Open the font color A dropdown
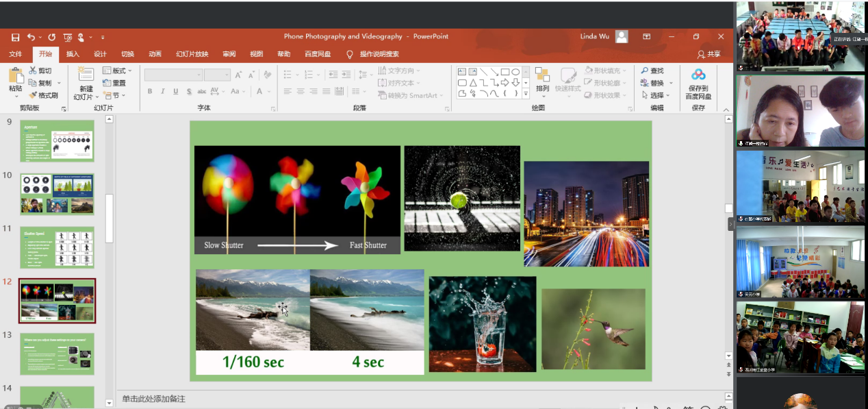The height and width of the screenshot is (409, 868). tap(263, 92)
